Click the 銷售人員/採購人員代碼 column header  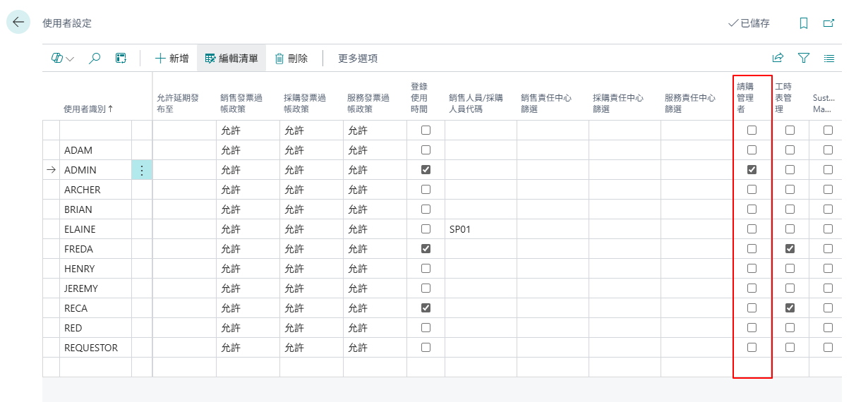click(x=477, y=104)
